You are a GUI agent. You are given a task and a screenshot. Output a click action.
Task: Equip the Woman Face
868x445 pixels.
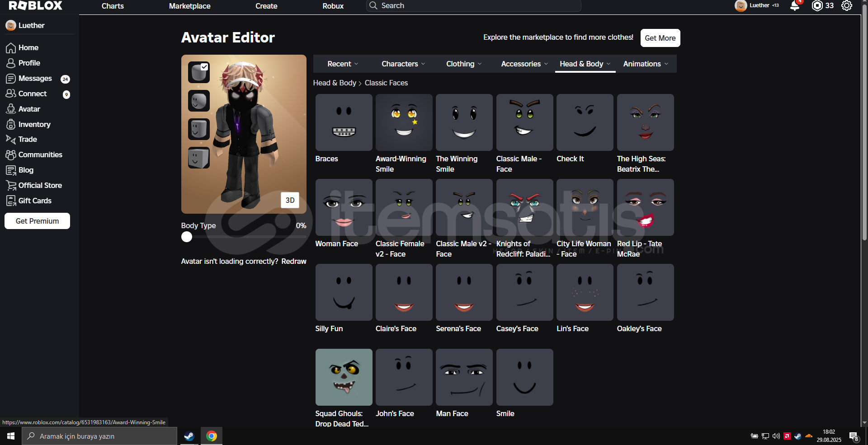pos(344,207)
